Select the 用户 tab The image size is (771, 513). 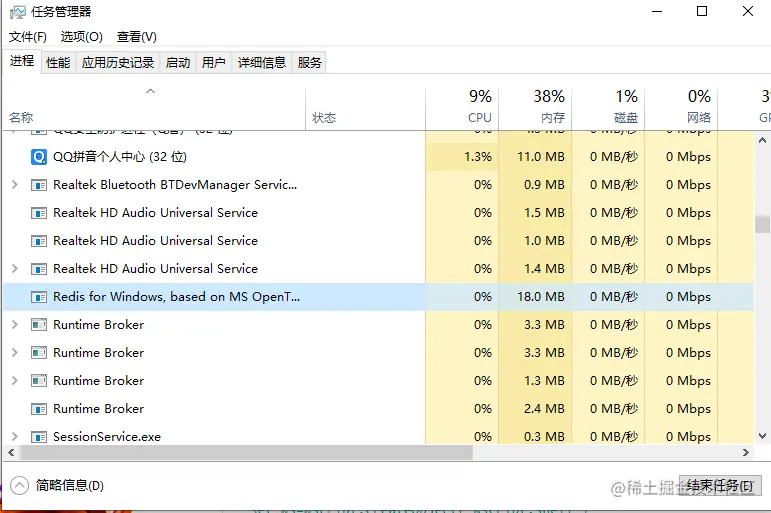213,62
